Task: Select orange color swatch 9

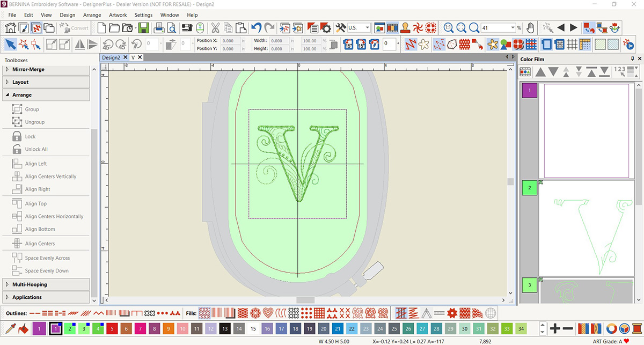Action: [x=168, y=328]
